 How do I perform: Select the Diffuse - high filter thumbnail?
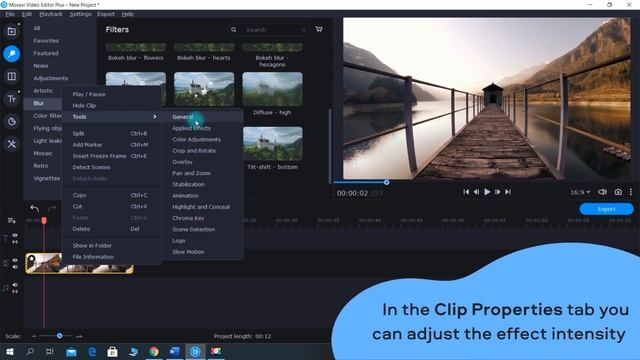[272, 89]
